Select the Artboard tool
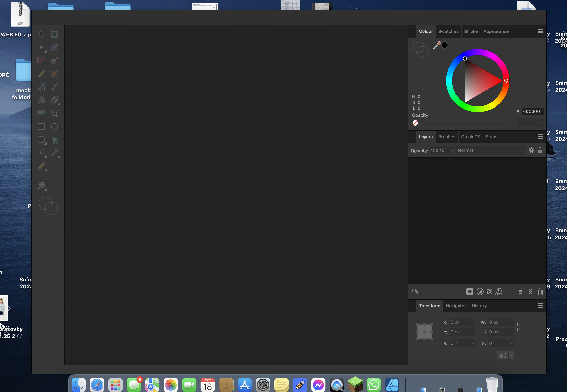 coord(54,34)
